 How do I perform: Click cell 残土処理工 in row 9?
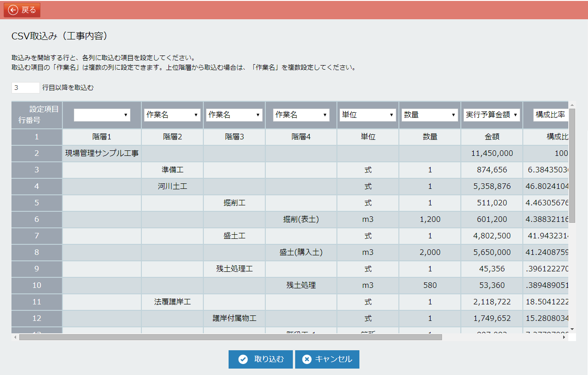click(x=234, y=269)
